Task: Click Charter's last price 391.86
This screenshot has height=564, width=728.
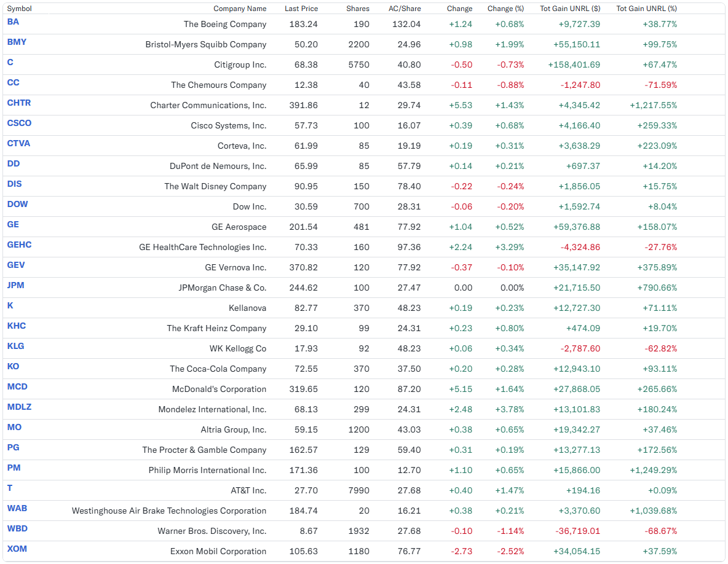Action: pos(304,105)
